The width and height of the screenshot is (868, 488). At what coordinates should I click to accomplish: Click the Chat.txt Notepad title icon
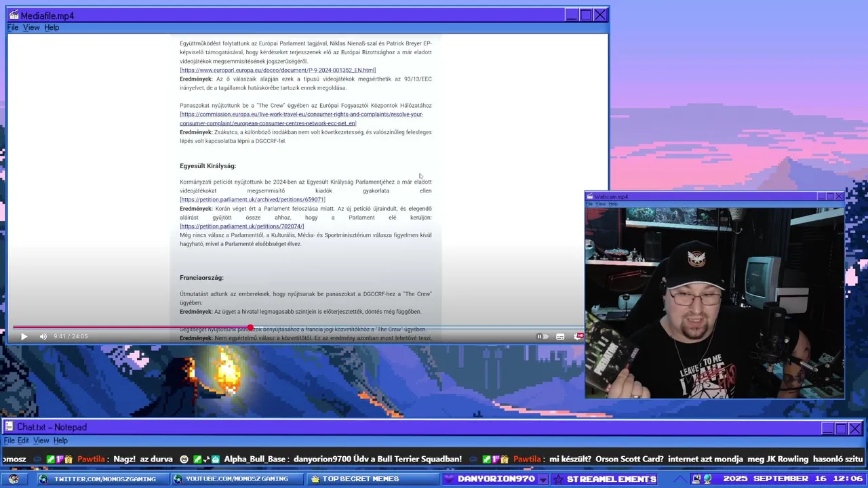click(x=9, y=427)
